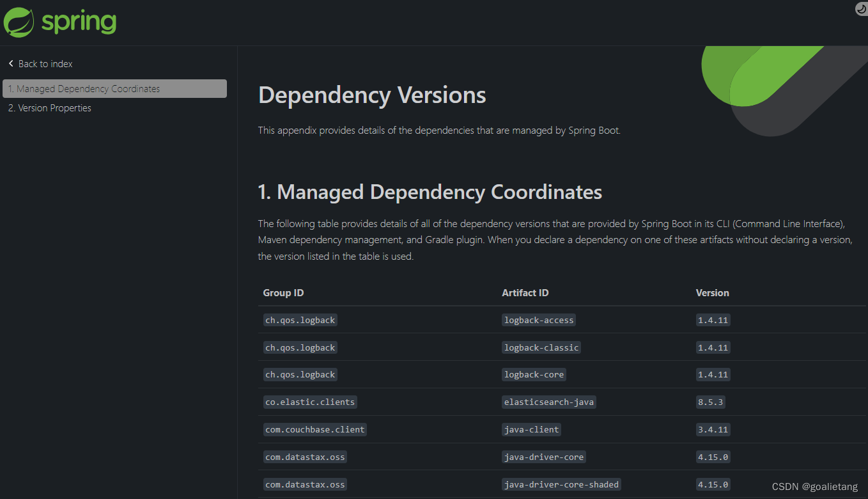868x499 pixels.
Task: Click the appendix introduction sentence
Action: point(439,131)
